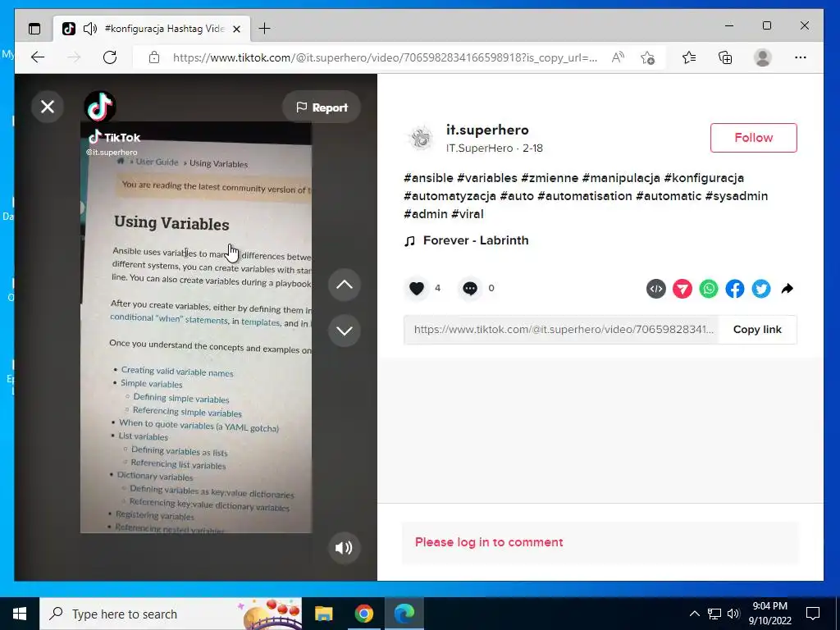840x630 pixels.
Task: Open a new browser tab
Action: tap(264, 29)
